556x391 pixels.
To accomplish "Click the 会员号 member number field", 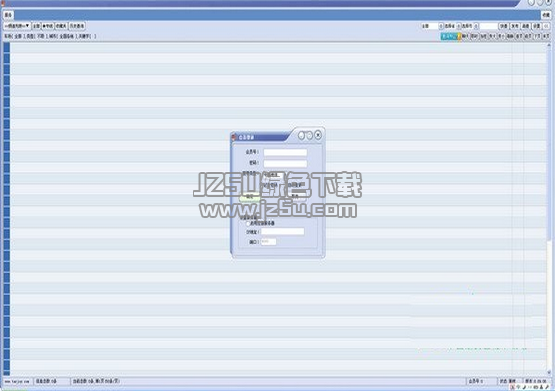I will point(285,152).
